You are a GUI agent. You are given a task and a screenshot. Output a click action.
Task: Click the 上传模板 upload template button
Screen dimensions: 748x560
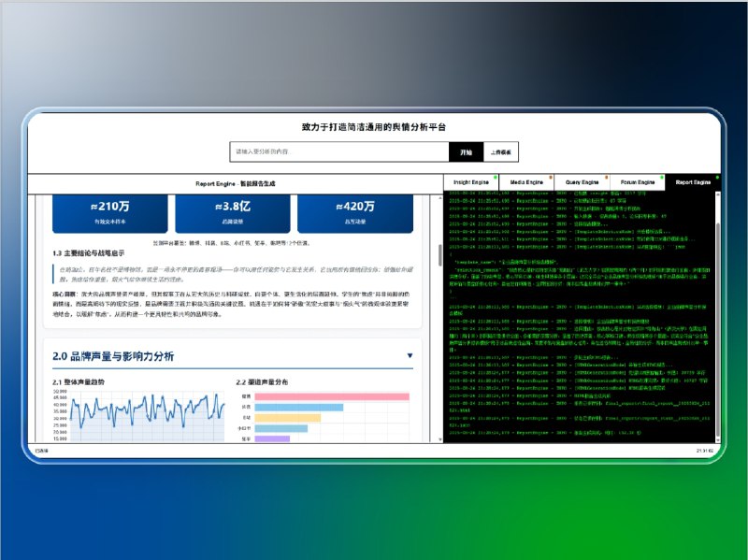pos(500,151)
